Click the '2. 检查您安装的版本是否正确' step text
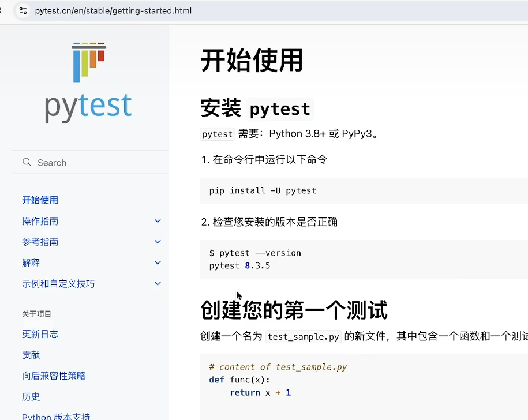This screenshot has width=528, height=420. [269, 222]
